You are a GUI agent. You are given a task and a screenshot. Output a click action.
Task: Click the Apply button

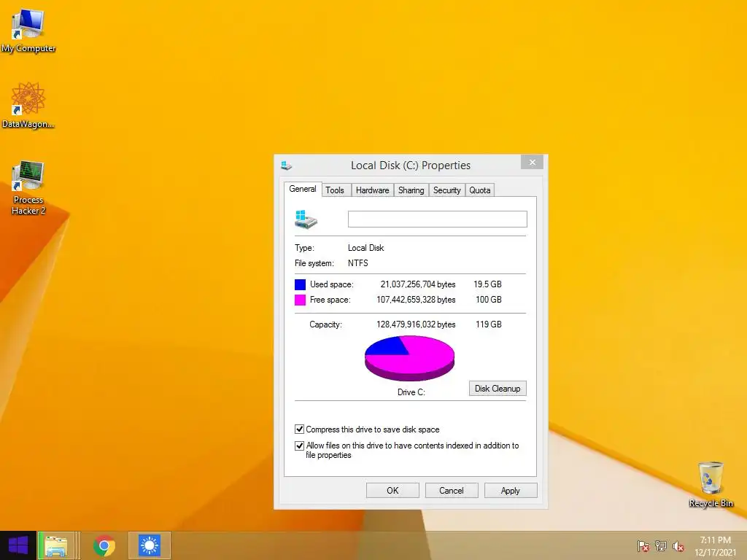click(x=510, y=491)
